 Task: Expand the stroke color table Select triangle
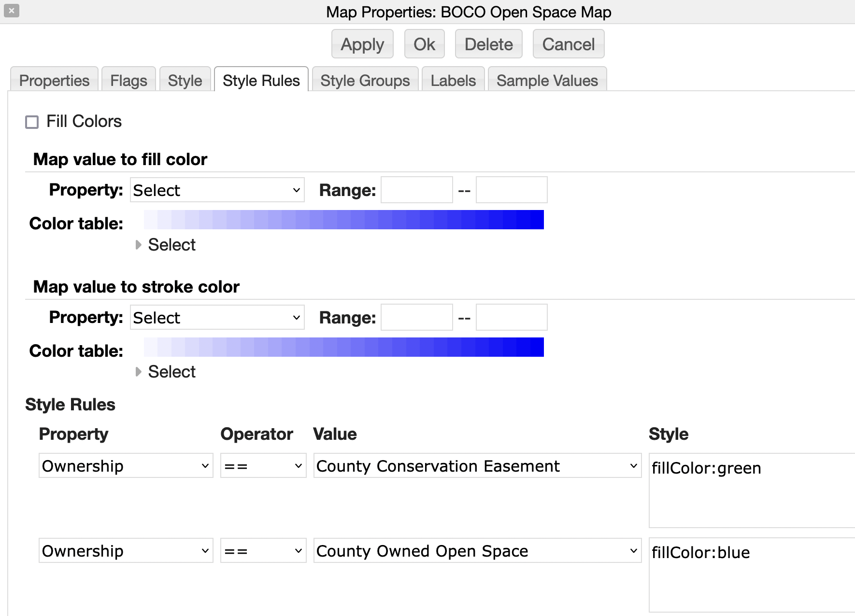point(139,372)
